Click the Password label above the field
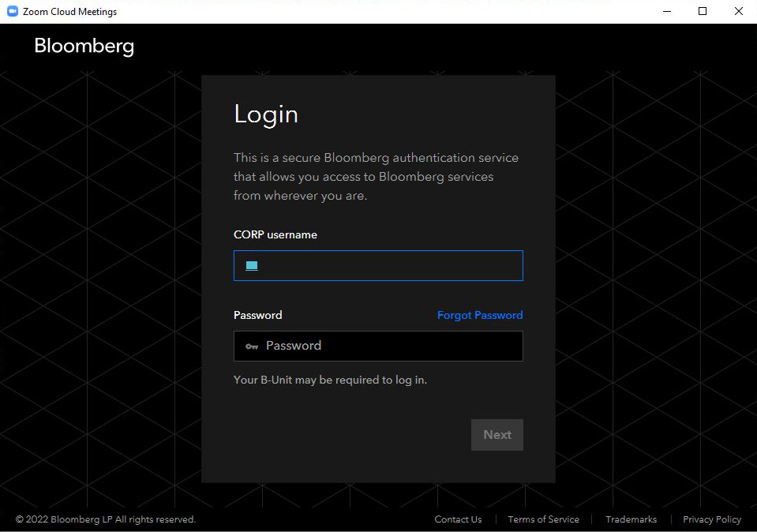757x532 pixels. (x=257, y=315)
